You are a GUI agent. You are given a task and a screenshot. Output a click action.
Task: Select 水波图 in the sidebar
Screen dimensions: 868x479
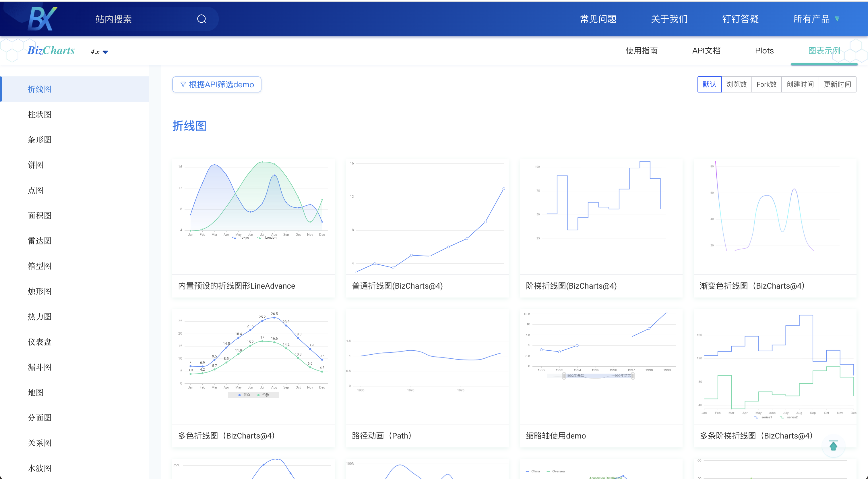click(x=74, y=468)
